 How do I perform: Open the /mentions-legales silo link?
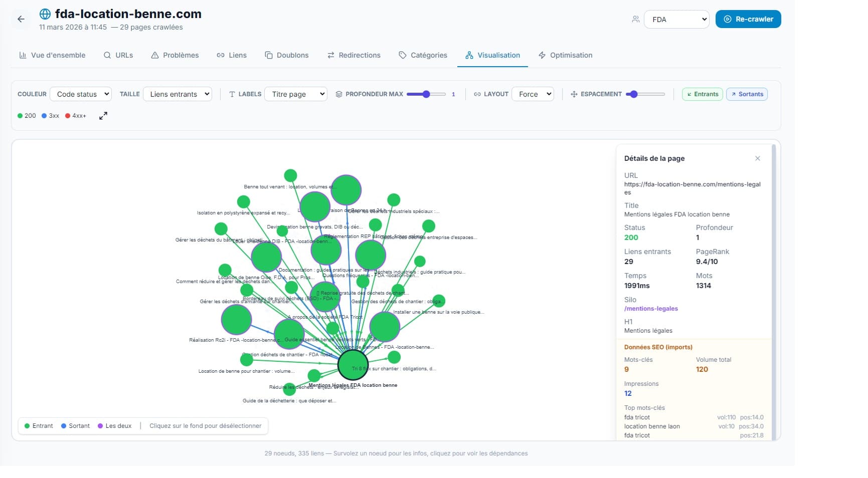click(651, 308)
